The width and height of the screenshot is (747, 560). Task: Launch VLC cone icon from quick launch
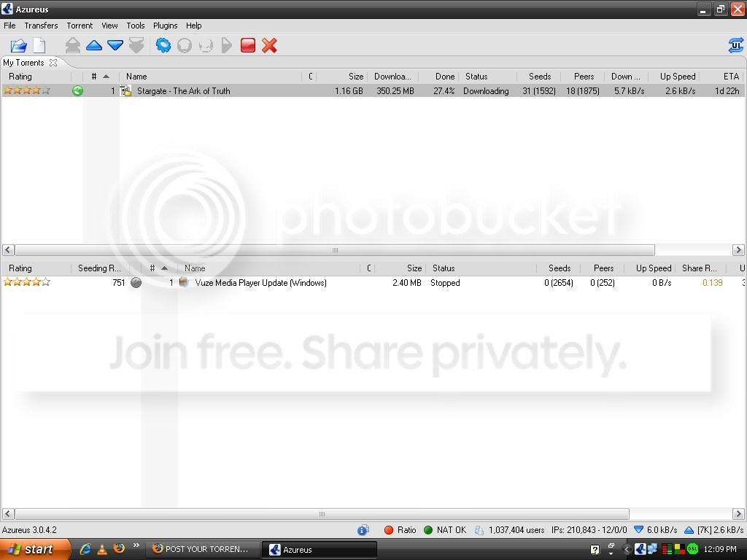102,549
